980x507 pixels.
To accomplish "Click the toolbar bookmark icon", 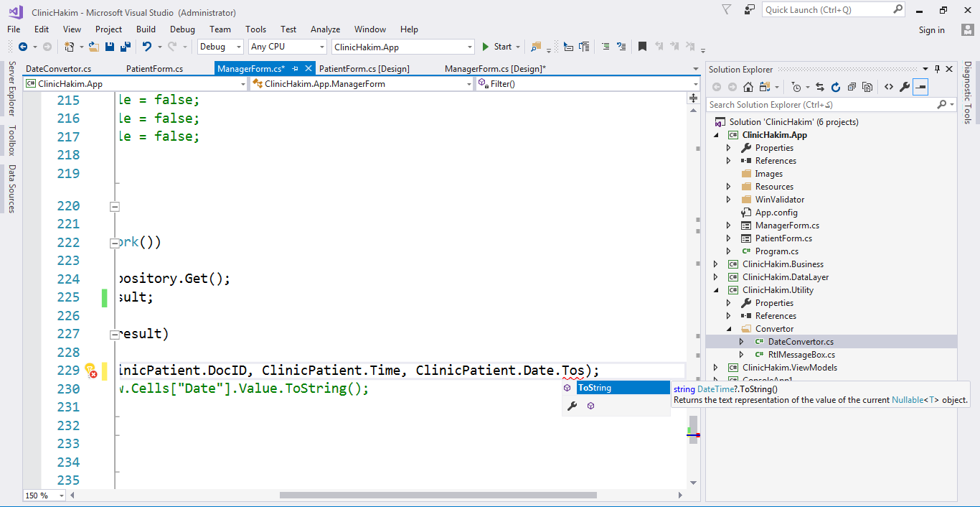I will [642, 47].
